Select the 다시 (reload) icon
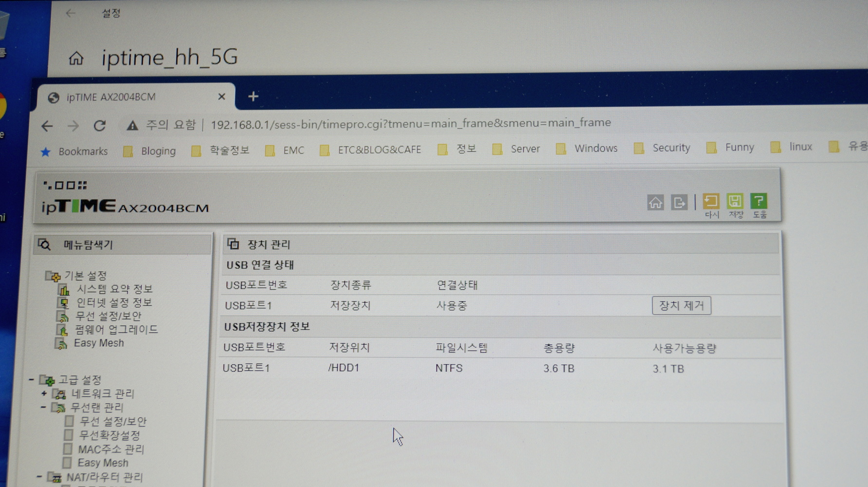Image resolution: width=868 pixels, height=487 pixels. (x=711, y=201)
